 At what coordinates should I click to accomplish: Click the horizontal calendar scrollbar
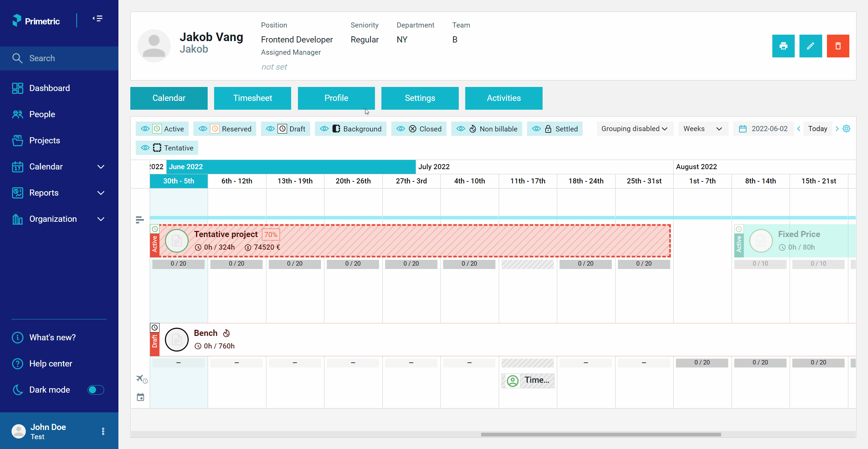point(601,434)
